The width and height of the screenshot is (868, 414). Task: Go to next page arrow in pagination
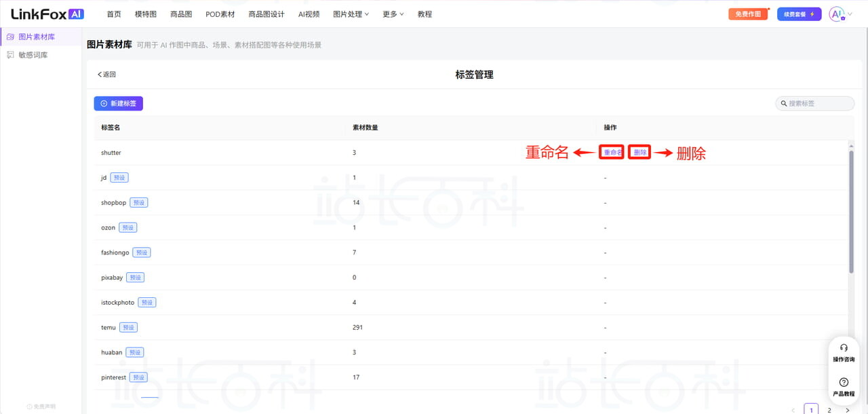[x=847, y=410]
